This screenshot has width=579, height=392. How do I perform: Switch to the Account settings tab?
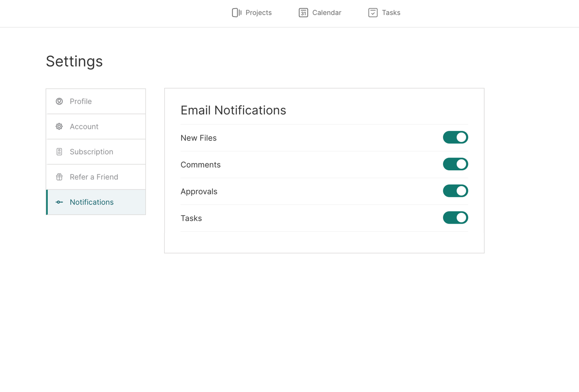[x=84, y=127]
